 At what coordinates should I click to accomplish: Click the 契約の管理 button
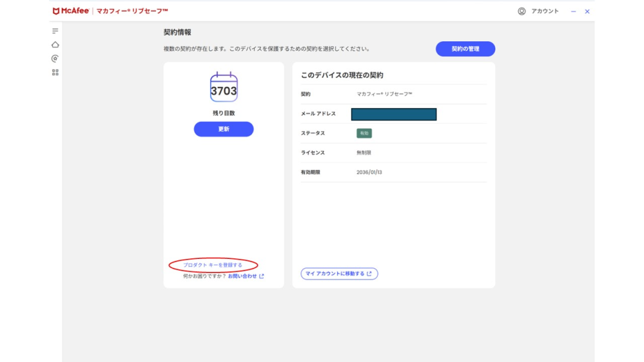465,49
